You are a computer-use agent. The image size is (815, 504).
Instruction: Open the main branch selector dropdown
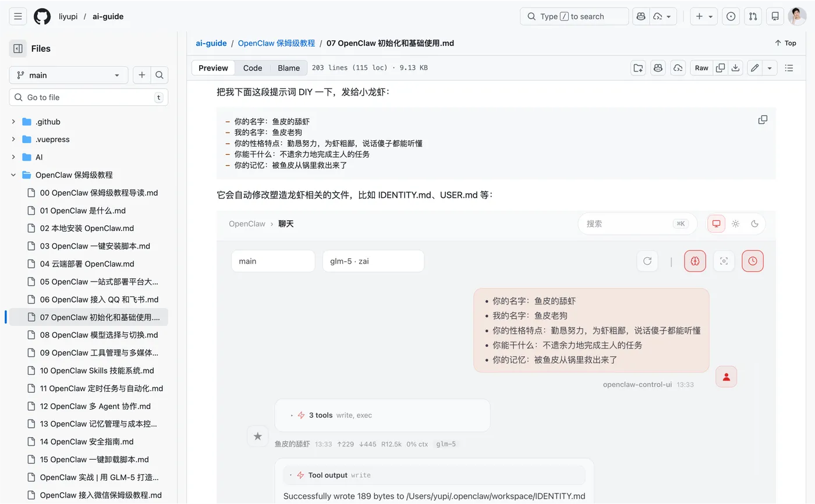[69, 75]
